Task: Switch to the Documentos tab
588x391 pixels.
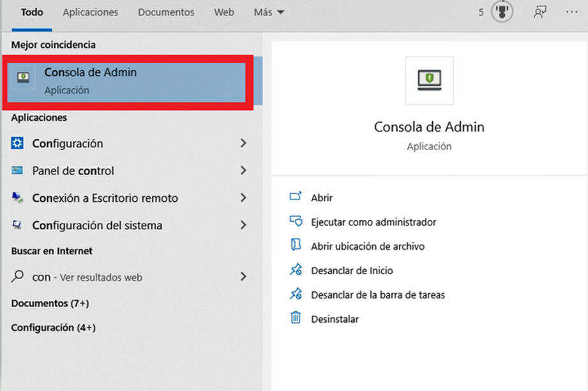Action: tap(166, 12)
